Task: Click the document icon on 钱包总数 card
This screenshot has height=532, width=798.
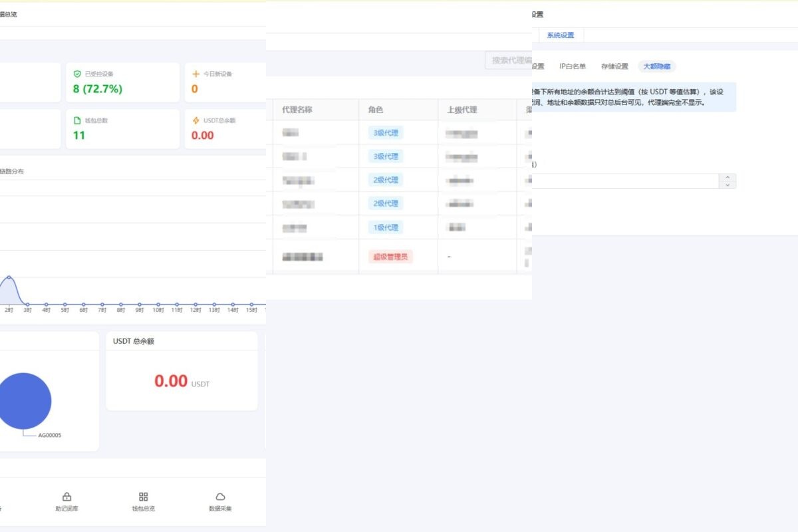Action: [x=78, y=120]
